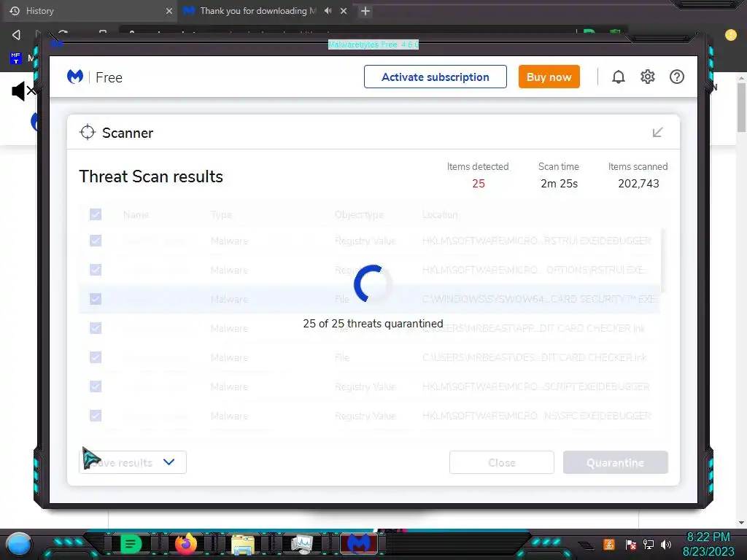Click the Close button in the scan results
Image resolution: width=747 pixels, height=560 pixels.
[502, 462]
